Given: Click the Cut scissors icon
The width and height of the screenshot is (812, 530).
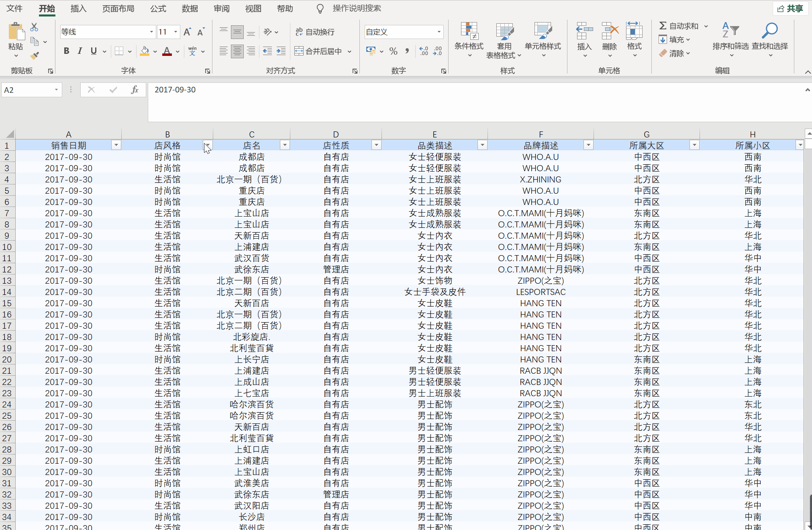Looking at the screenshot, I should [x=34, y=27].
